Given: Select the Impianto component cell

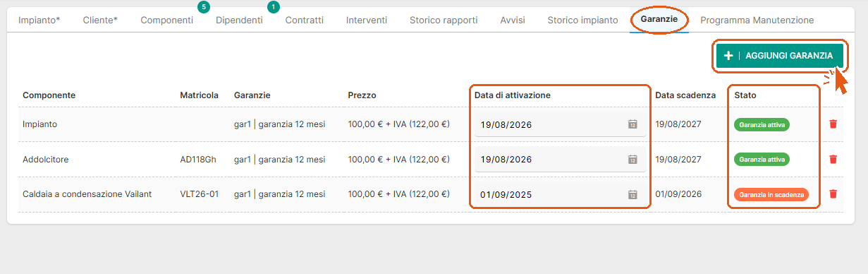Looking at the screenshot, I should (40, 124).
